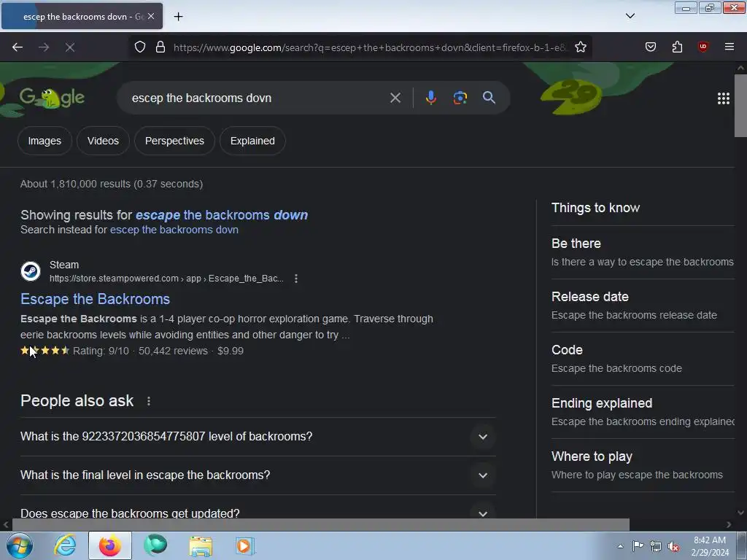747x560 pixels.
Task: View site info via the padlock icon
Action: 160,47
